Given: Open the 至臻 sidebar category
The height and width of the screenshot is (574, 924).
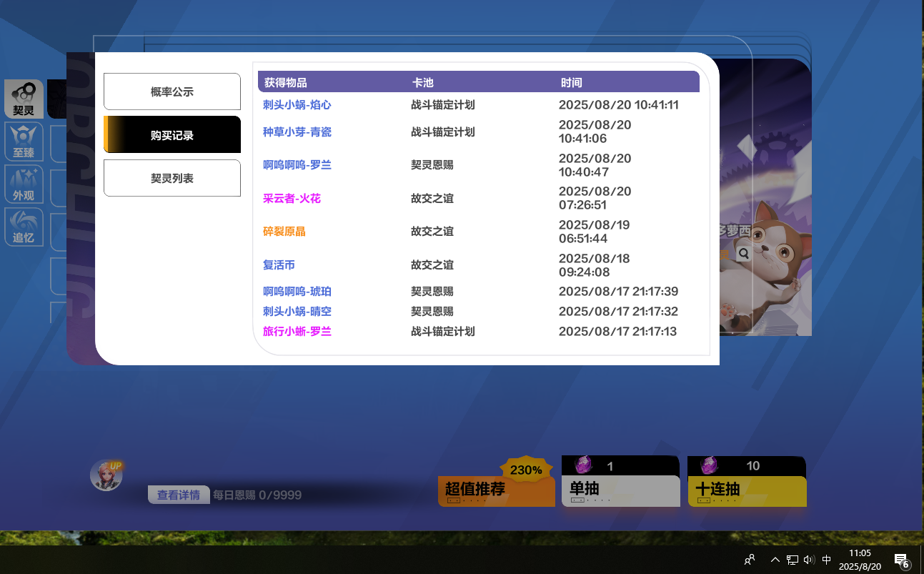Looking at the screenshot, I should tap(24, 142).
